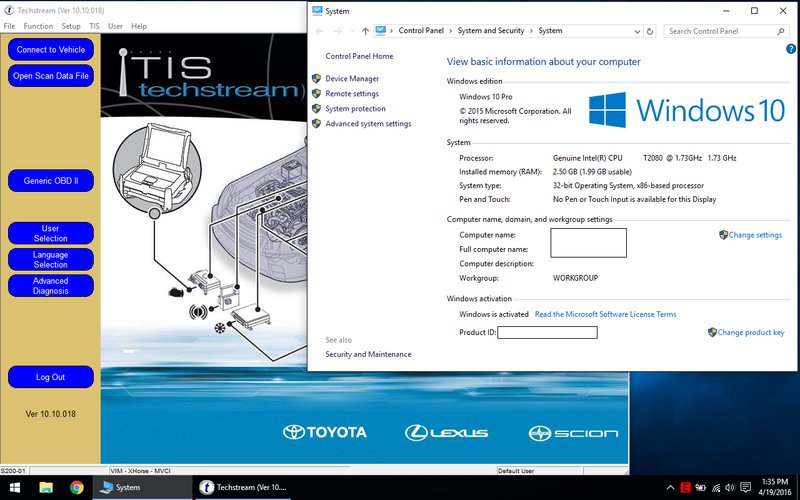The width and height of the screenshot is (800, 500).
Task: Click System breadcrumb in address bar
Action: (x=551, y=31)
